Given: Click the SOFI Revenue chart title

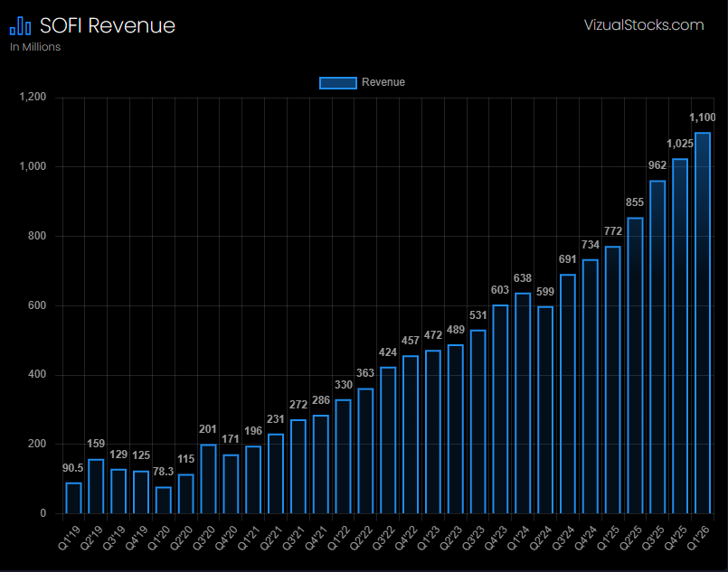Looking at the screenshot, I should coord(108,25).
